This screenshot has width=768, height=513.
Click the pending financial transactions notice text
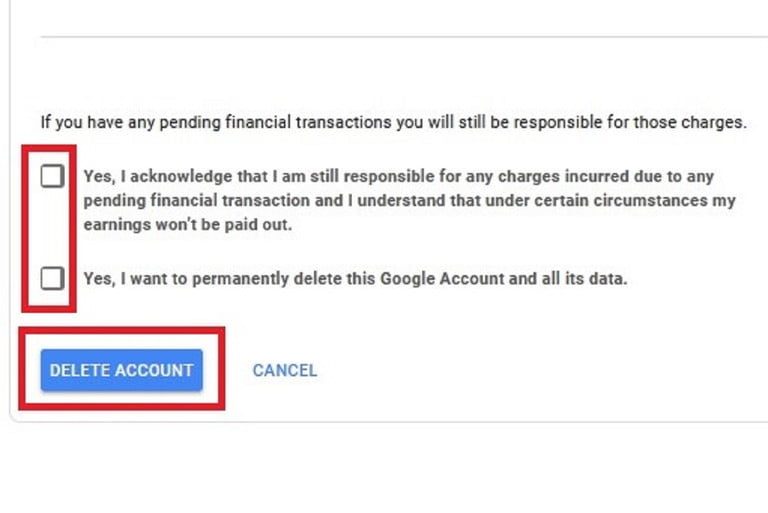point(393,123)
